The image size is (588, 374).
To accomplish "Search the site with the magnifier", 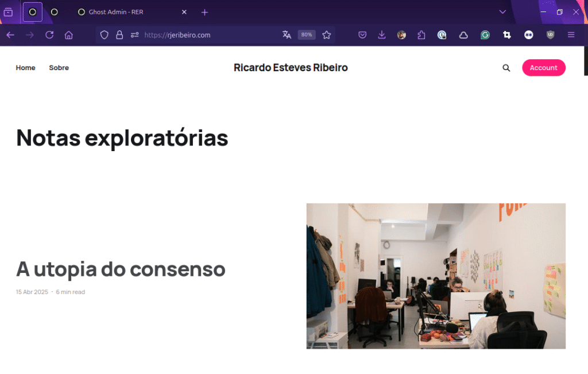I will [x=506, y=68].
